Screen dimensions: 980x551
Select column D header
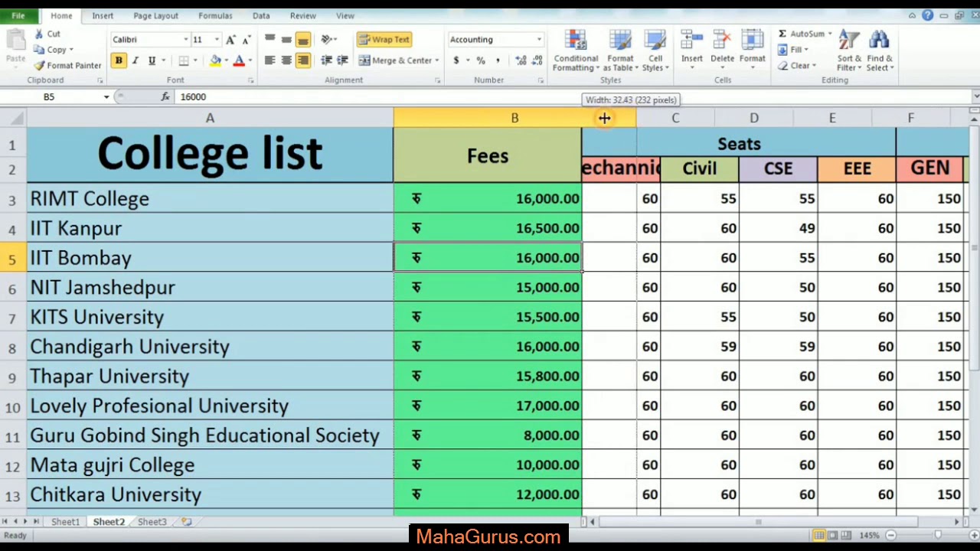coord(753,118)
